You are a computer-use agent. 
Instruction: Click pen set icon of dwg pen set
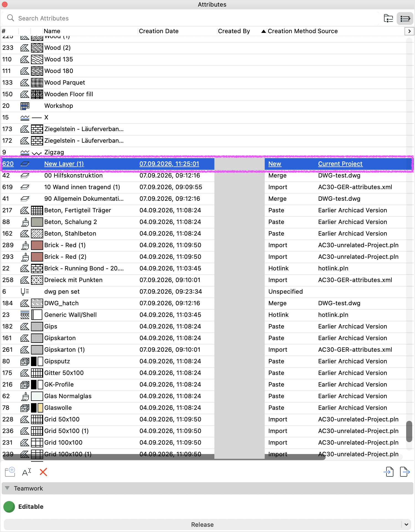[x=25, y=292]
